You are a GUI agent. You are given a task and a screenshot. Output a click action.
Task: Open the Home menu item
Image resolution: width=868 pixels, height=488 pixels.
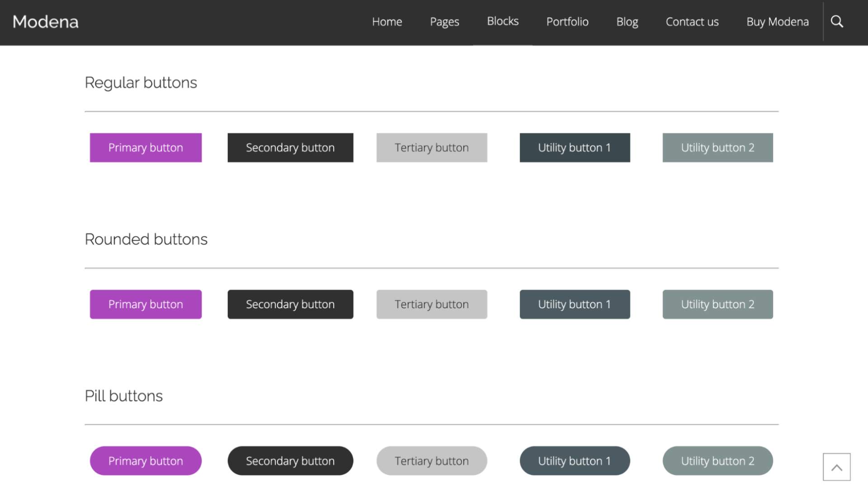tap(387, 22)
